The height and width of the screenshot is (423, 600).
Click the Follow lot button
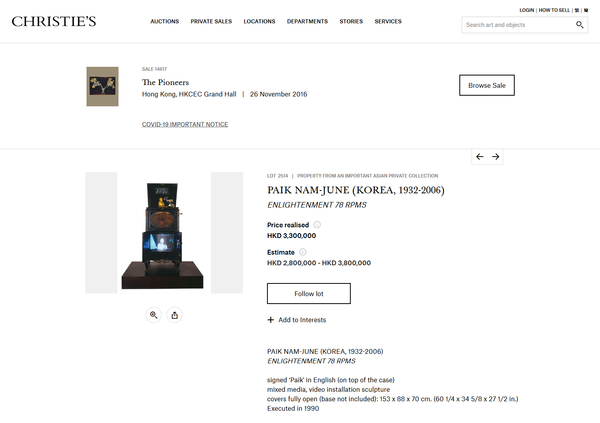point(309,294)
